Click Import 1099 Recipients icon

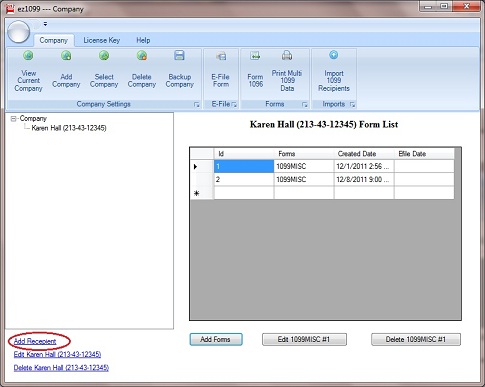[x=333, y=55]
